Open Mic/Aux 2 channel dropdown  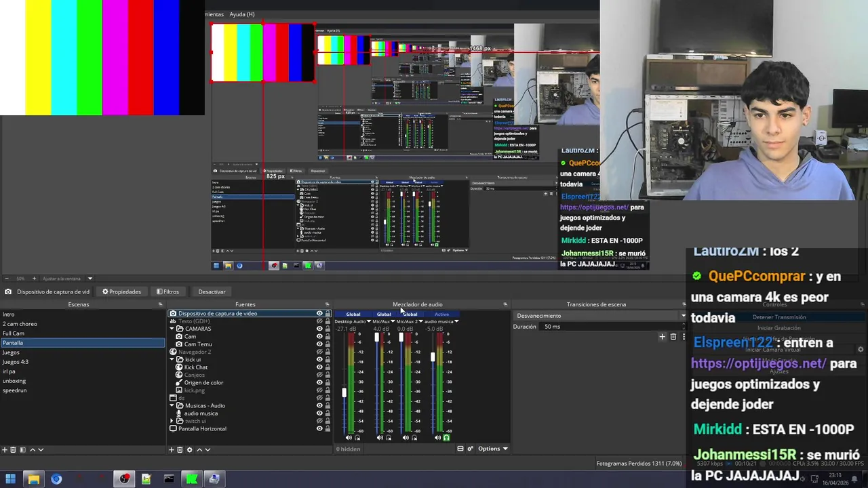point(420,321)
